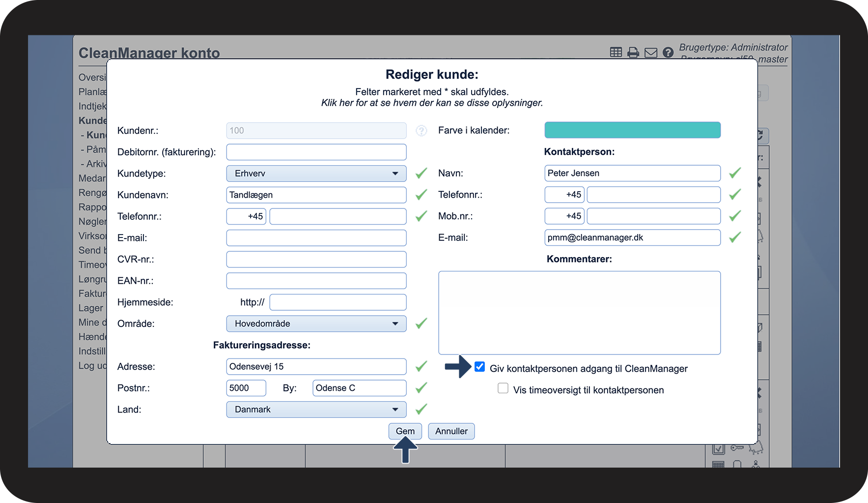Click the help question mark in the header

tap(668, 53)
